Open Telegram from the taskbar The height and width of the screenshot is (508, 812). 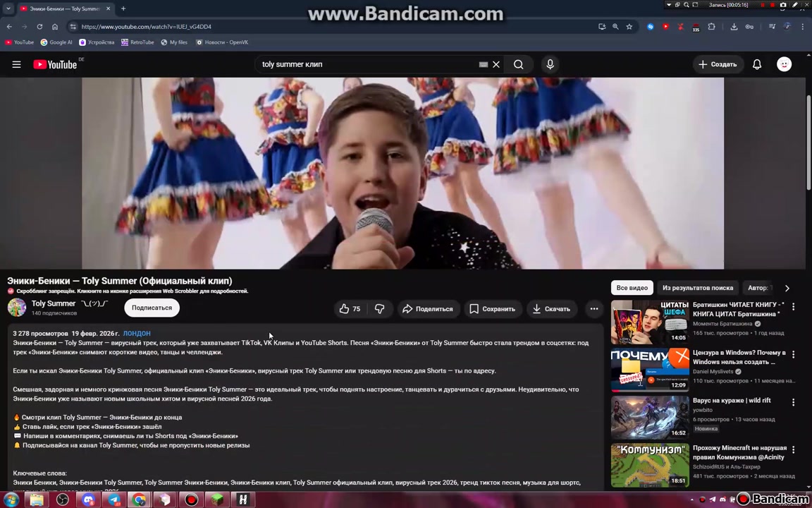click(114, 500)
